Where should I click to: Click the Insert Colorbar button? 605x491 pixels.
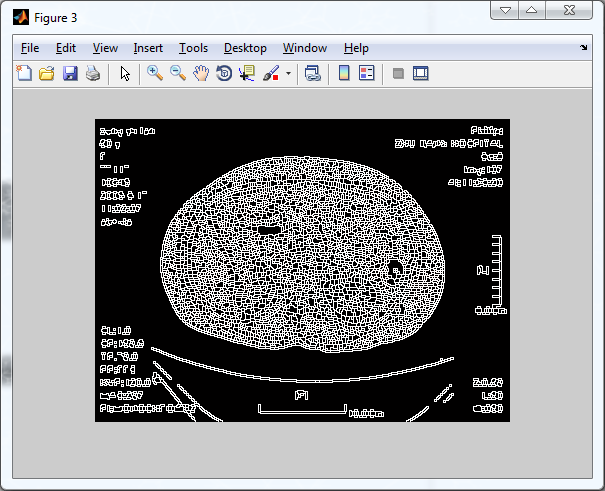(344, 73)
